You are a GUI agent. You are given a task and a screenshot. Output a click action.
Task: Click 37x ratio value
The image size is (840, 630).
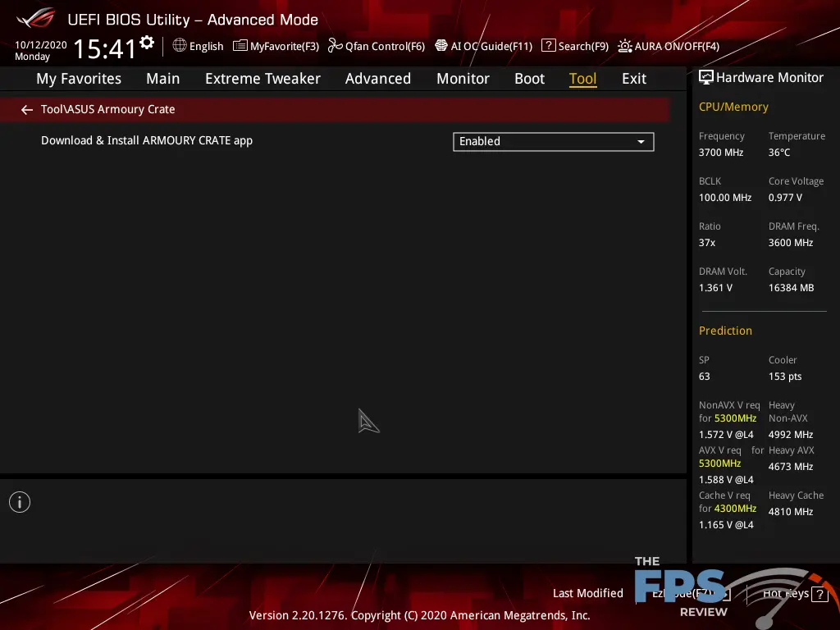[706, 242]
